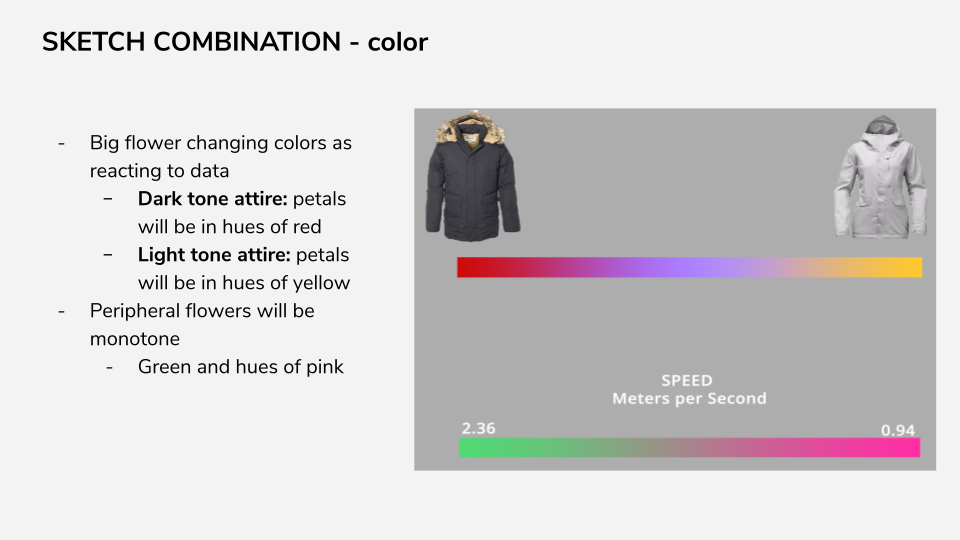Click the fur hood of the dark jacket
Image resolution: width=960 pixels, height=540 pixels.
(471, 129)
